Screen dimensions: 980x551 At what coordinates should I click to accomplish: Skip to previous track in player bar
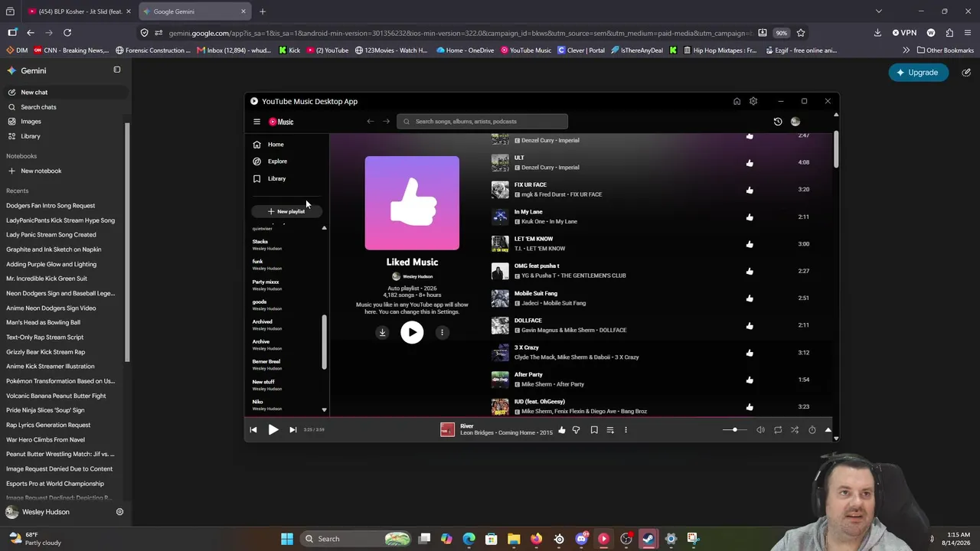pos(253,430)
